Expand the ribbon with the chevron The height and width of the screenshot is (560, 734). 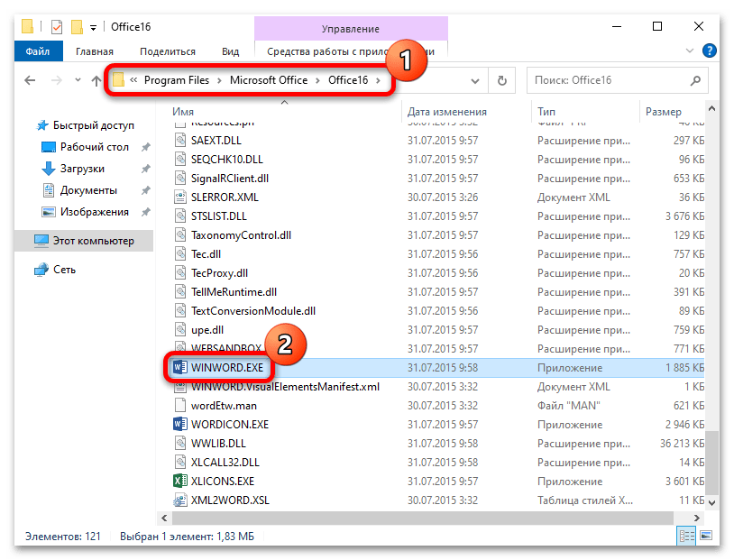click(x=690, y=50)
